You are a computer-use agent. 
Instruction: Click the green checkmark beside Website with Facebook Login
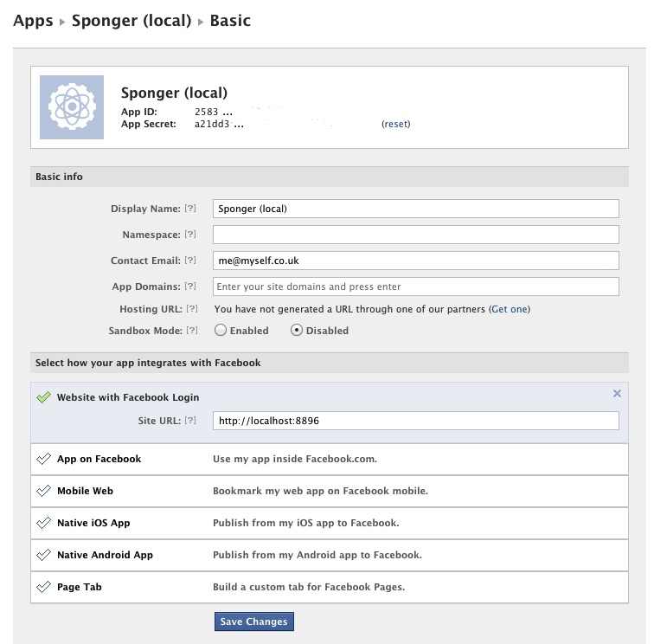(43, 397)
